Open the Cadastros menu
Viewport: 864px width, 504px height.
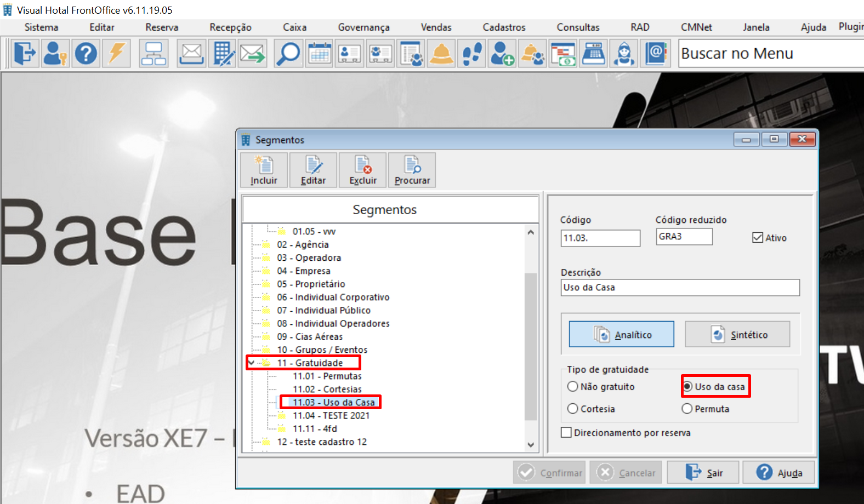pyautogui.click(x=504, y=27)
